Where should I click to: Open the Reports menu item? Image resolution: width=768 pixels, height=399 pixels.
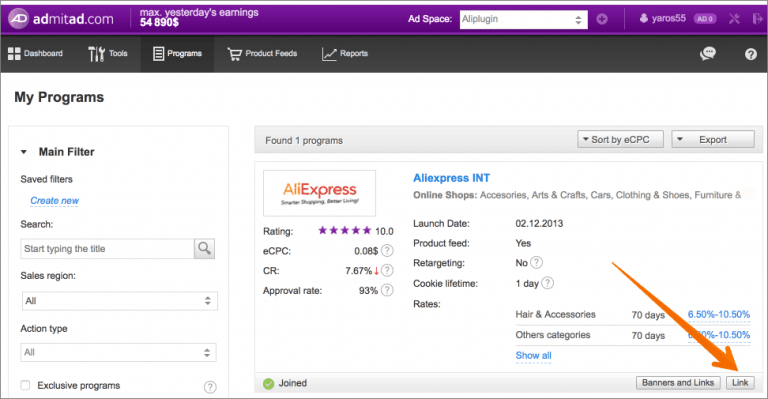(x=345, y=53)
